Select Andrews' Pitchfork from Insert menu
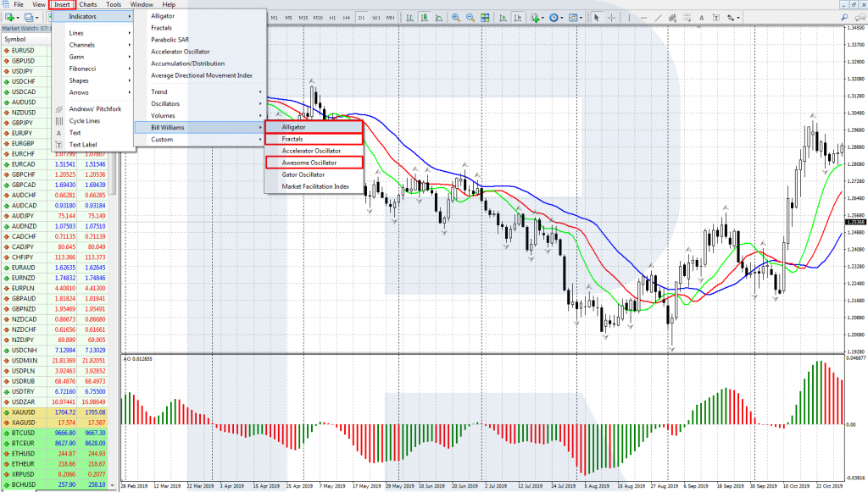 point(93,108)
